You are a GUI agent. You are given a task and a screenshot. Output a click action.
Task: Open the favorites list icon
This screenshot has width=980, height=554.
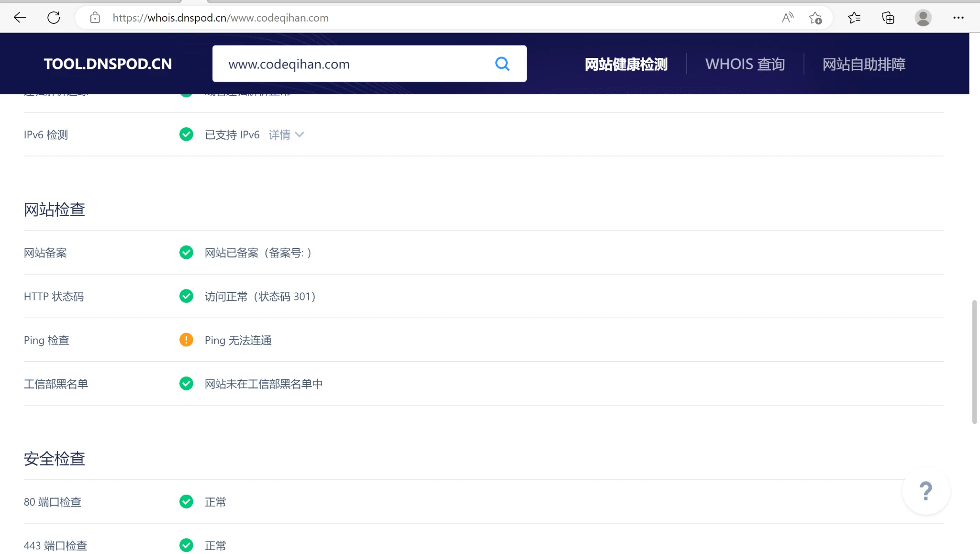(x=854, y=18)
